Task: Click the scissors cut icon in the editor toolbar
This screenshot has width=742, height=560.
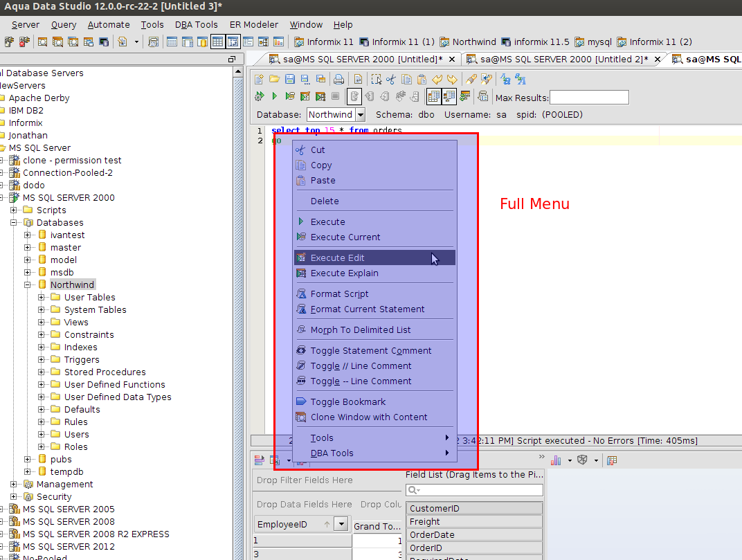Action: [391, 79]
